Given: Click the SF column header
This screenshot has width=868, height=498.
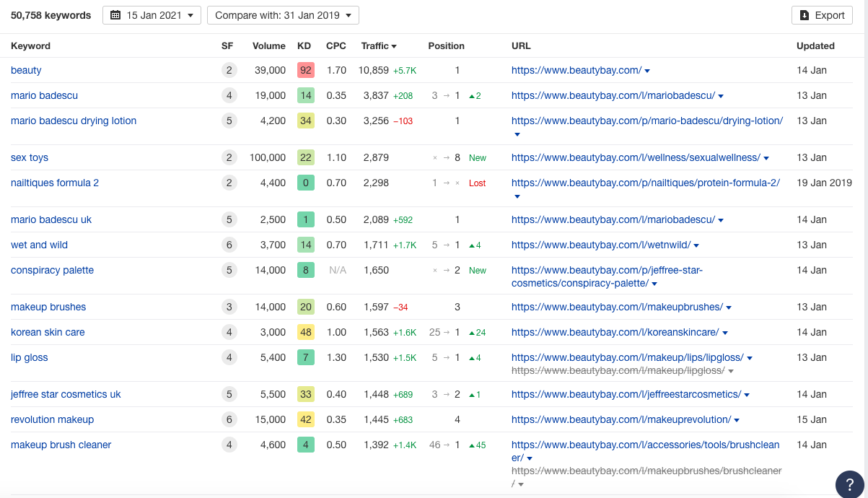Looking at the screenshot, I should click(x=227, y=45).
